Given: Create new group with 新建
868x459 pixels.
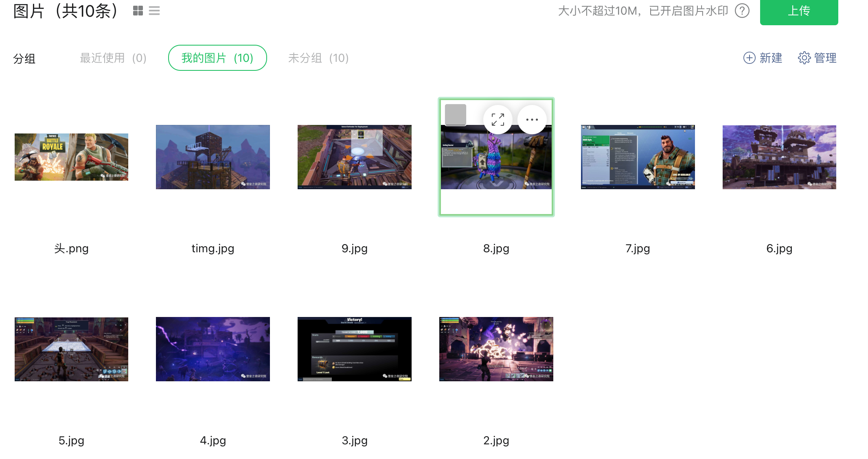Looking at the screenshot, I should tap(763, 58).
